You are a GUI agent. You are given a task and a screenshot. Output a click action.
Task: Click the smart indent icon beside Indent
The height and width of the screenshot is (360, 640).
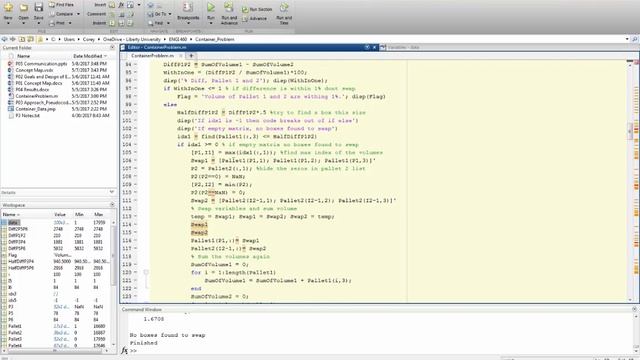pos(112,23)
